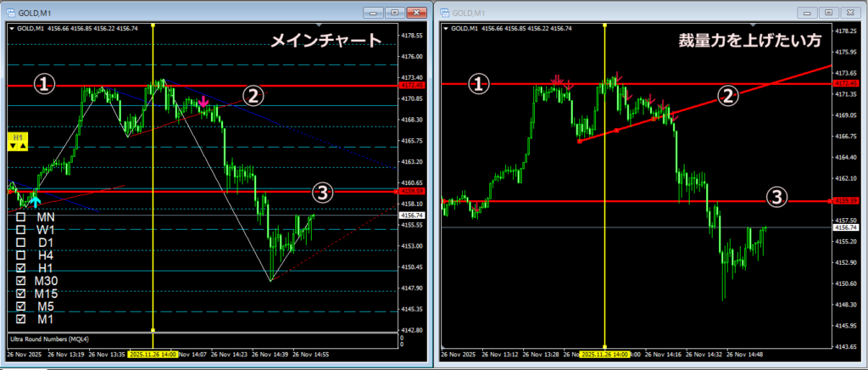Click circled number 3 marker on right chart
Viewport: 868px width, 370px height.
pos(776,197)
